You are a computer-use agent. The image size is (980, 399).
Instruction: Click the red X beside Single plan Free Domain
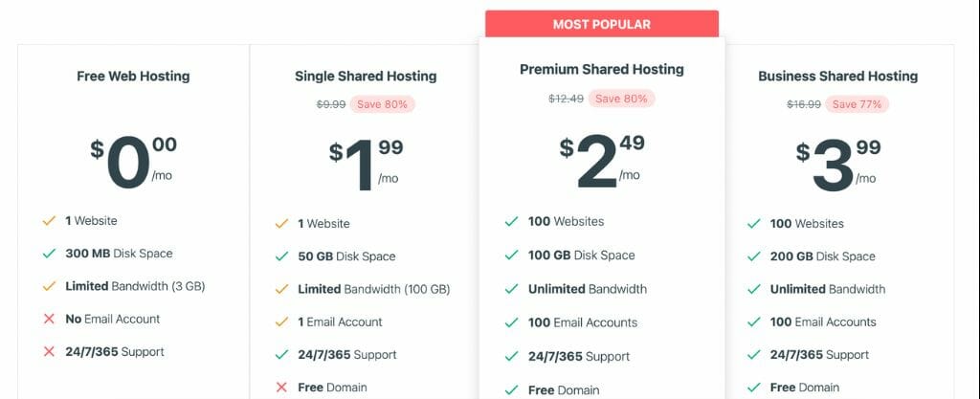(281, 388)
